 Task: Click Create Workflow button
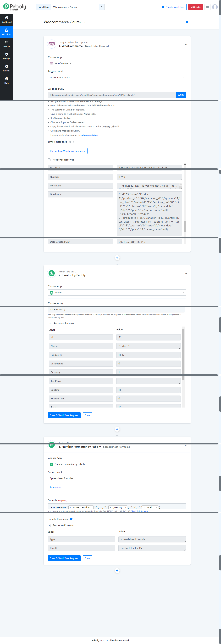(173, 7)
